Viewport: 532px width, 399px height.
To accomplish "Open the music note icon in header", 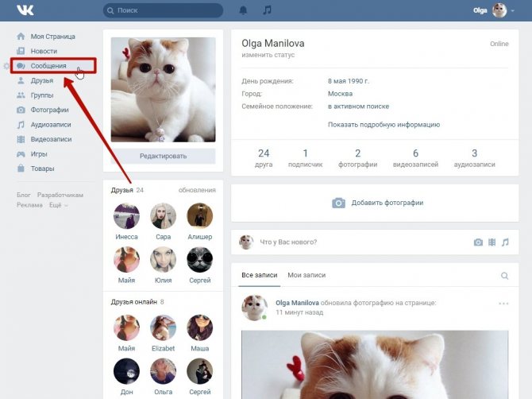I will pos(268,10).
